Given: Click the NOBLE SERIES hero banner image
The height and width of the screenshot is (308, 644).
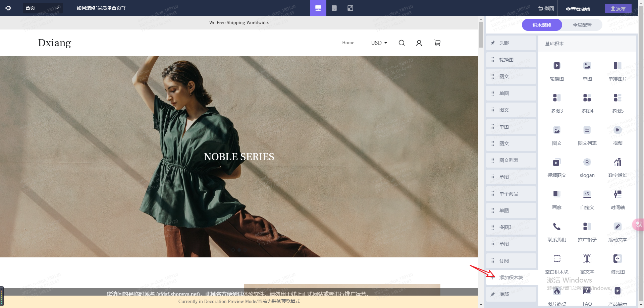Looking at the screenshot, I should pos(239,157).
